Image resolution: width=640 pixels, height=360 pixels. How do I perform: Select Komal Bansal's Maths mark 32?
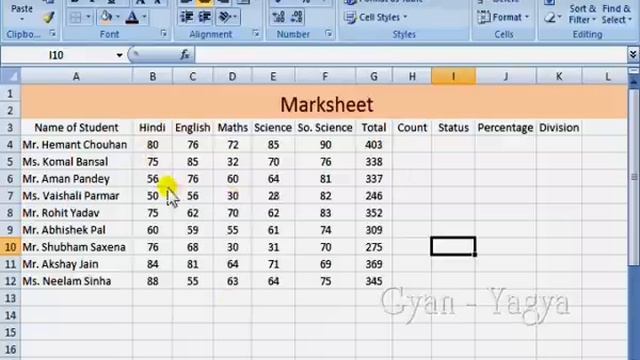[232, 162]
